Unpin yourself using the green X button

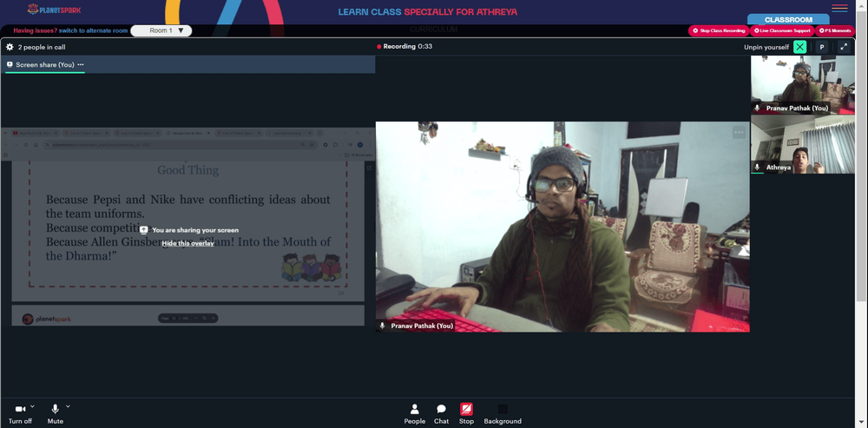[800, 47]
